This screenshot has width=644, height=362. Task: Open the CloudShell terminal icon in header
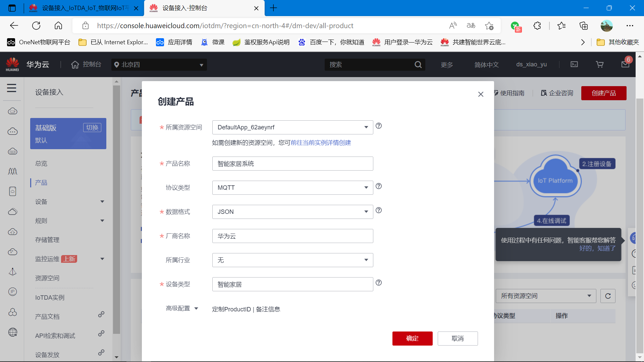click(x=574, y=64)
